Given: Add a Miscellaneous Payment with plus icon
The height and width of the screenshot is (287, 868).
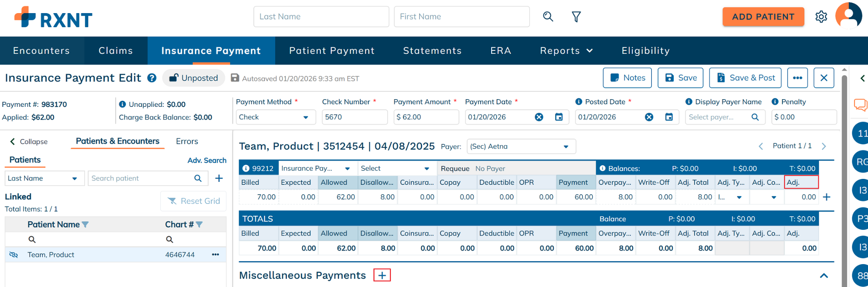Looking at the screenshot, I should [x=382, y=275].
